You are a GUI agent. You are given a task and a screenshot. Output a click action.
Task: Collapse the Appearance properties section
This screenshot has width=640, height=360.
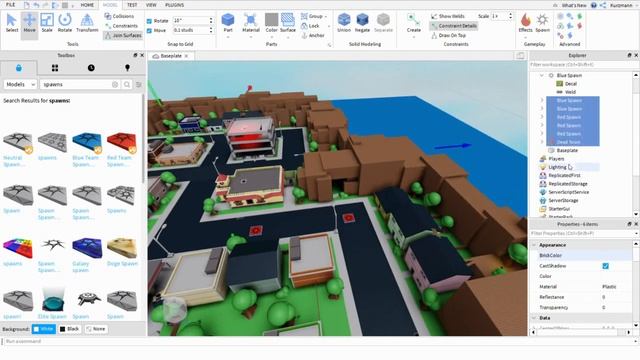click(x=534, y=245)
